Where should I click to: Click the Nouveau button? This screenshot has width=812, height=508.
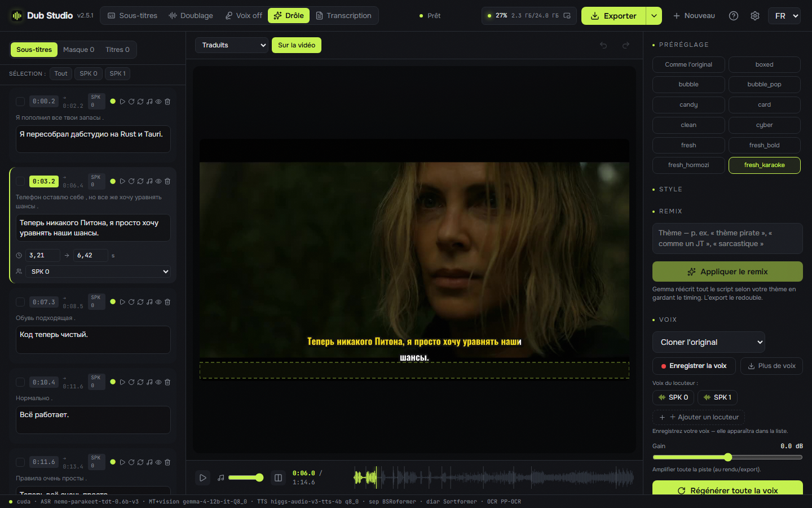coord(694,16)
